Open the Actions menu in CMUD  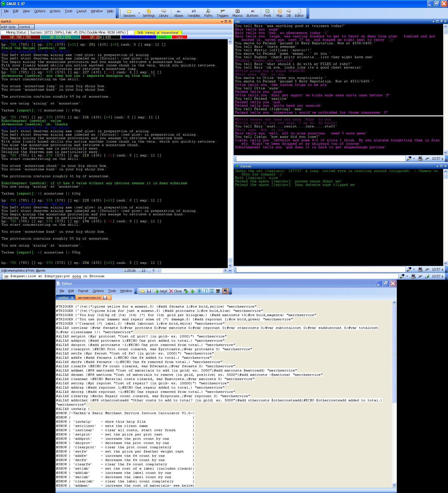pos(55,11)
